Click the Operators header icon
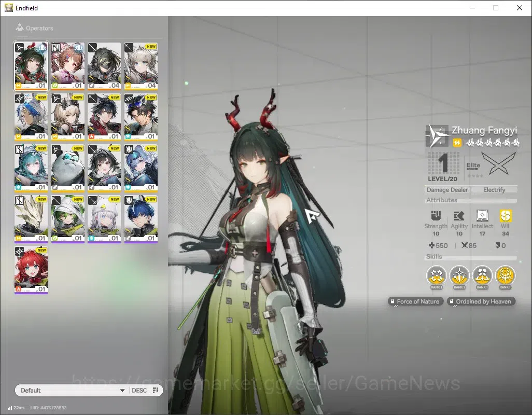The height and width of the screenshot is (415, 532). point(20,27)
